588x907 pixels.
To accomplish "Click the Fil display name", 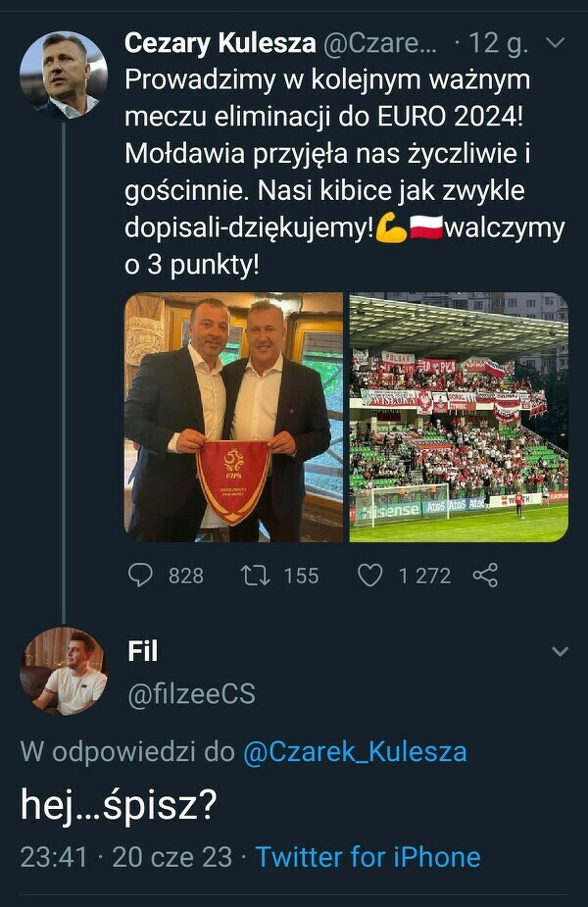I will (x=142, y=651).
